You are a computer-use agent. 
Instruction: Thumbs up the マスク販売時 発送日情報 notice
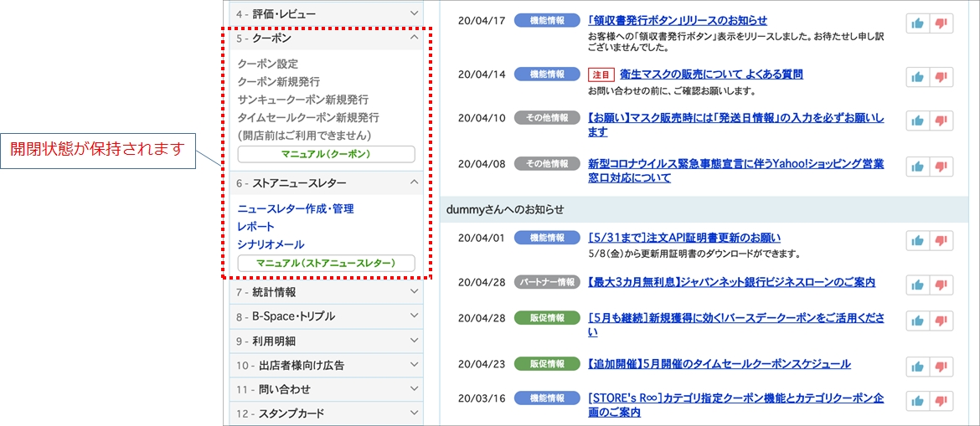pos(917,121)
